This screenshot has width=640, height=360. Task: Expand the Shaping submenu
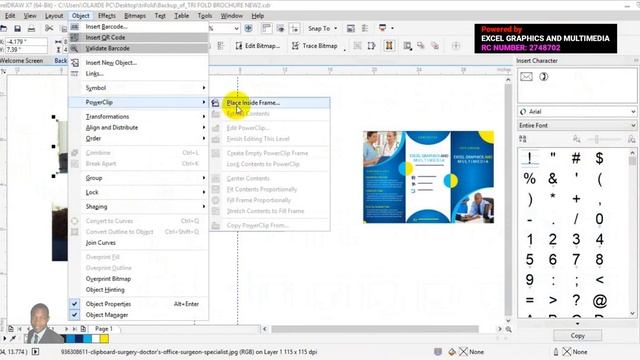click(x=138, y=207)
